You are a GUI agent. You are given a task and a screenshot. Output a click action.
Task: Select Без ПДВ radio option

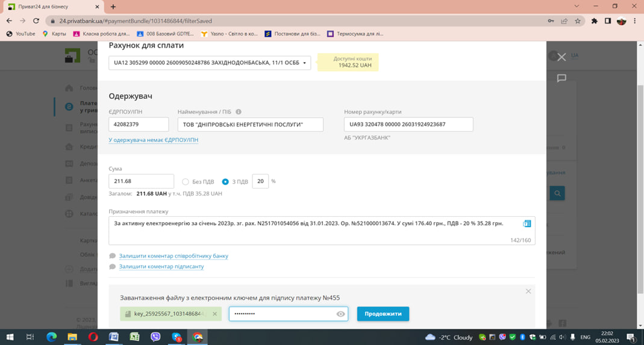click(x=186, y=182)
